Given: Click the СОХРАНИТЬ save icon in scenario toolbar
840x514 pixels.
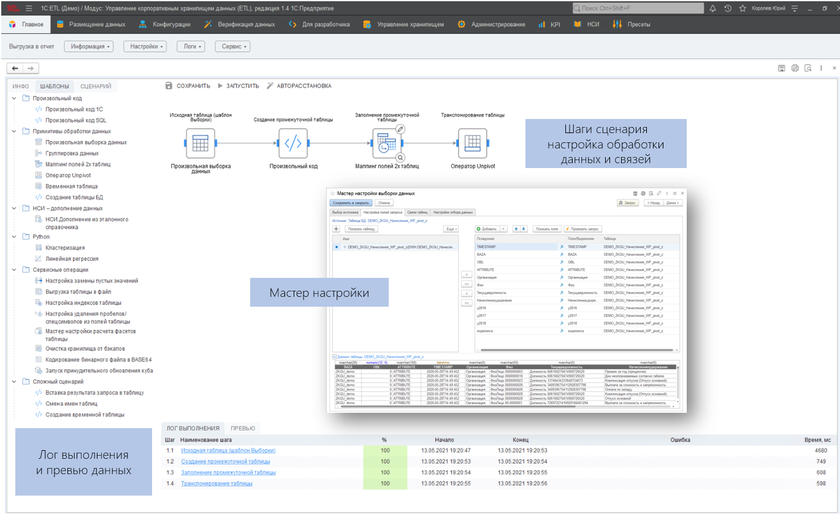Looking at the screenshot, I should click(168, 86).
